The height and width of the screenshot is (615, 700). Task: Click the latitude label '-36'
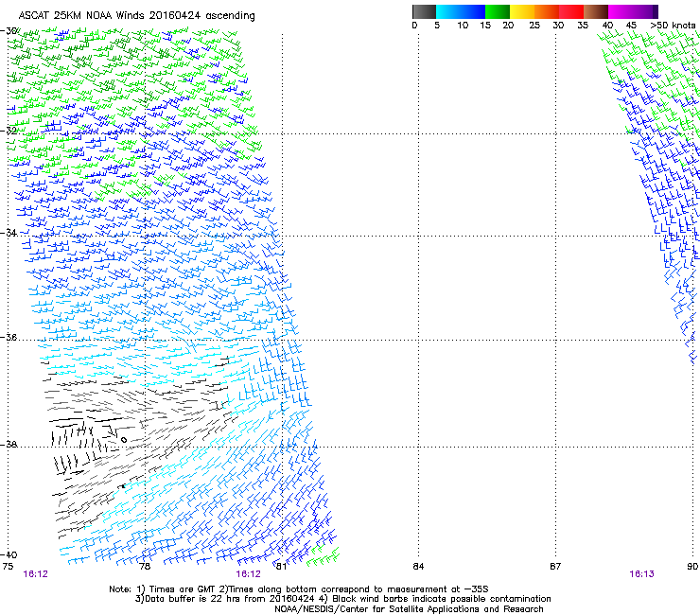point(9,337)
